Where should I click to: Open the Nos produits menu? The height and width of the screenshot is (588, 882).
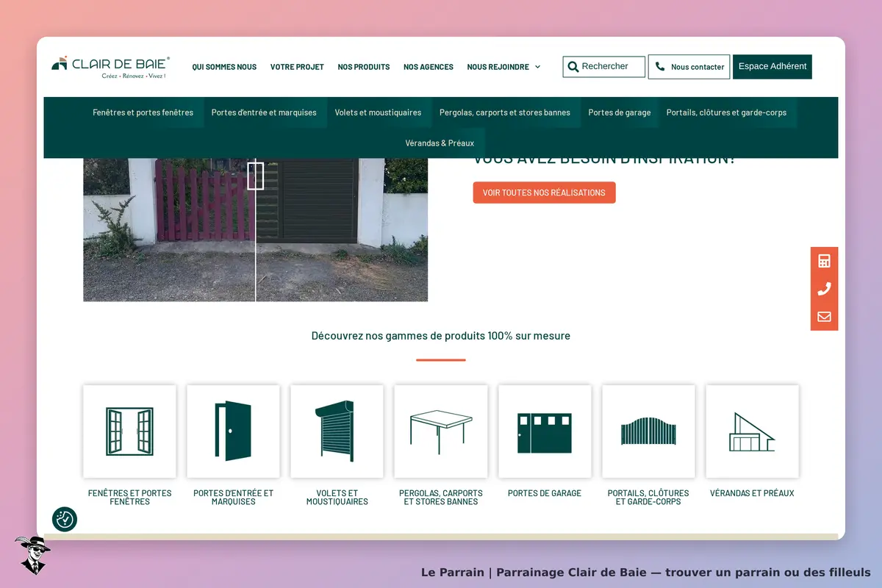tap(364, 67)
